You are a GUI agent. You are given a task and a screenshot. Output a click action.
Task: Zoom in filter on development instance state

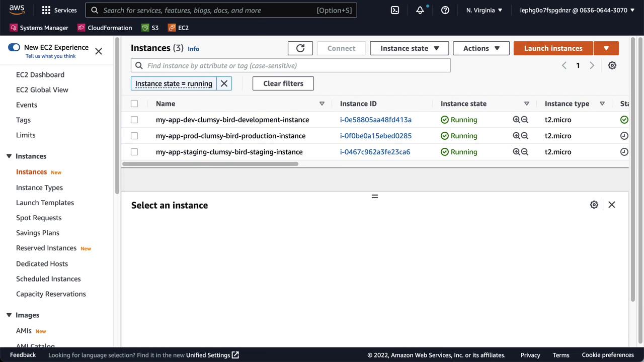click(516, 120)
